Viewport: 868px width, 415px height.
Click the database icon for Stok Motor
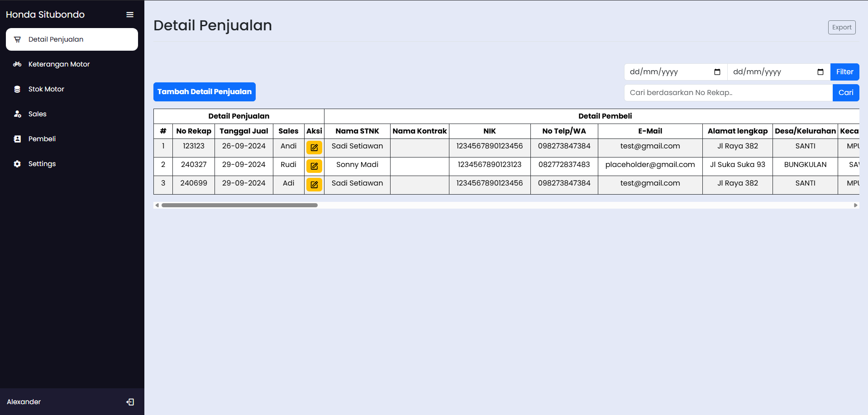(17, 89)
